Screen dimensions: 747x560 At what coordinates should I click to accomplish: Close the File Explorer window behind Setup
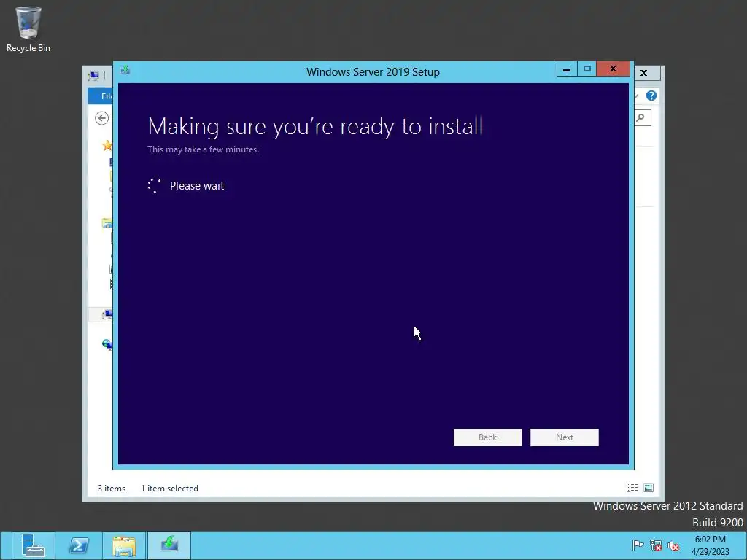(x=644, y=73)
